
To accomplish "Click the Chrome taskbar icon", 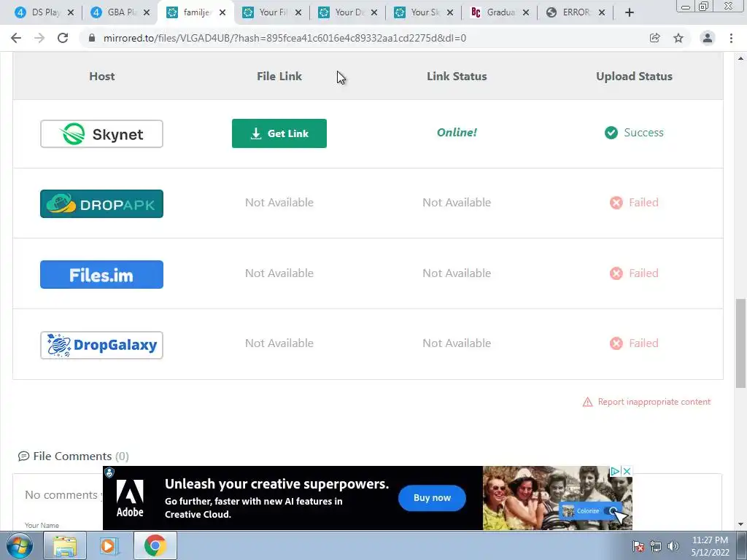I will click(155, 545).
